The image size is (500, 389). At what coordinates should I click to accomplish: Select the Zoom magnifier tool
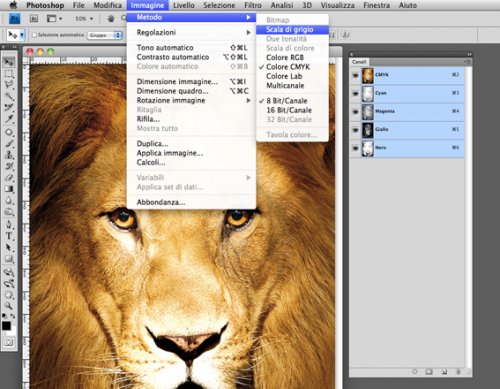point(9,305)
